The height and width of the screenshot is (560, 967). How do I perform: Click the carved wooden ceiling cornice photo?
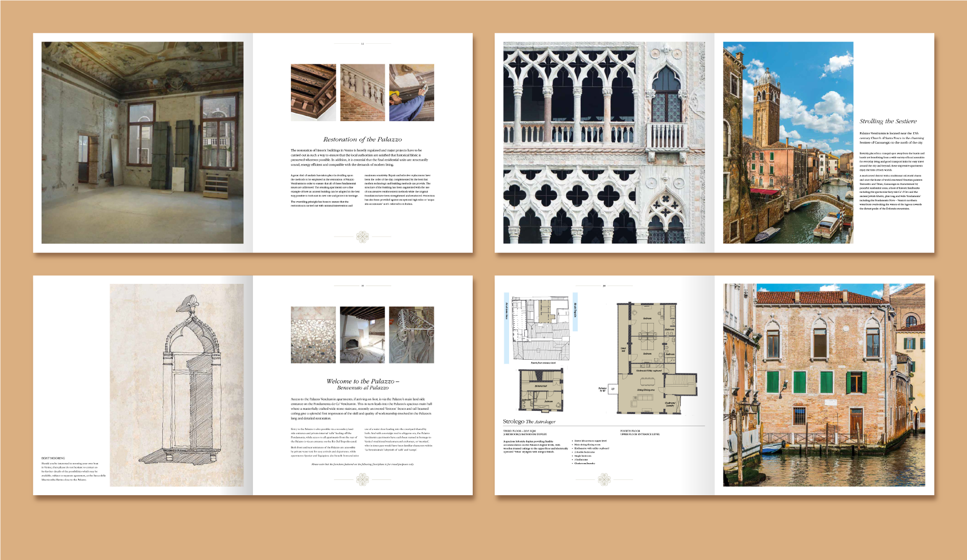[x=313, y=93]
